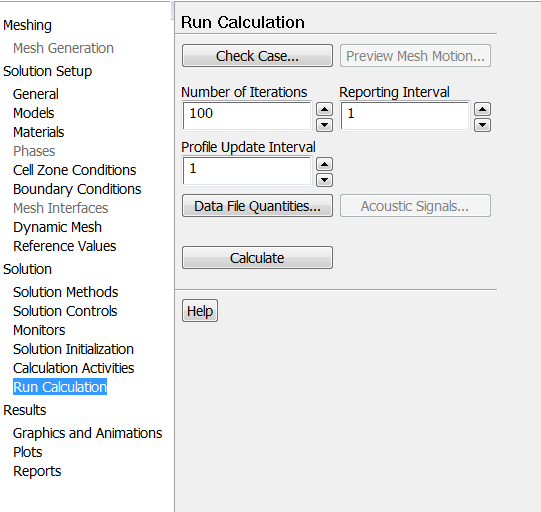
Task: Open the Help button
Action: [200, 311]
